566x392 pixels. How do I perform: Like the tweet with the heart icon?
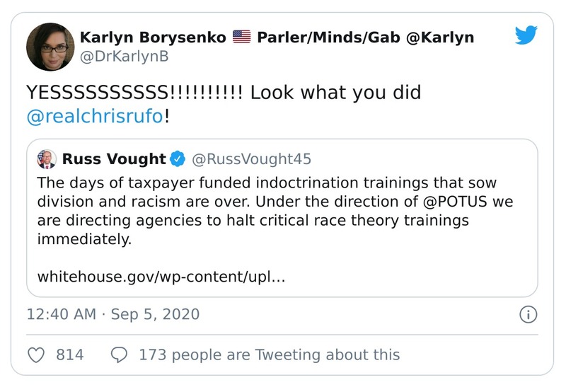coord(37,354)
